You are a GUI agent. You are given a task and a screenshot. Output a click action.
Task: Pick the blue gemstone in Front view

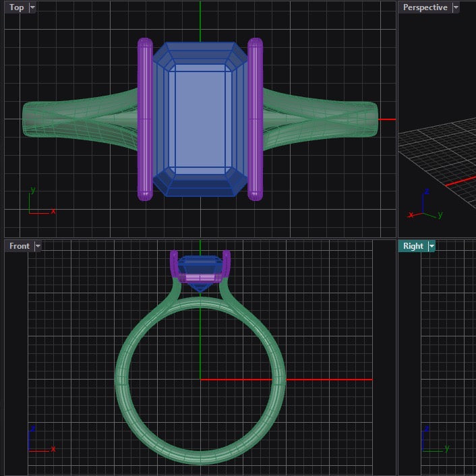coord(200,266)
